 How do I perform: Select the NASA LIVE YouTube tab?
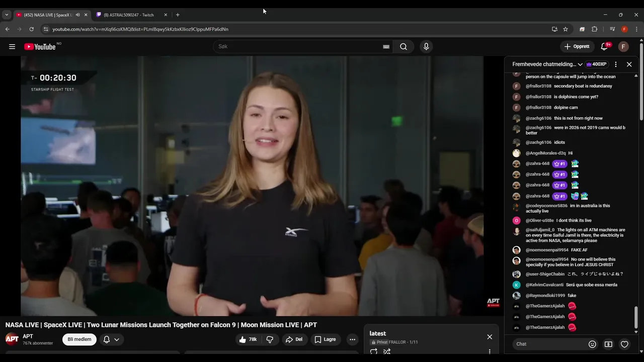[48, 15]
